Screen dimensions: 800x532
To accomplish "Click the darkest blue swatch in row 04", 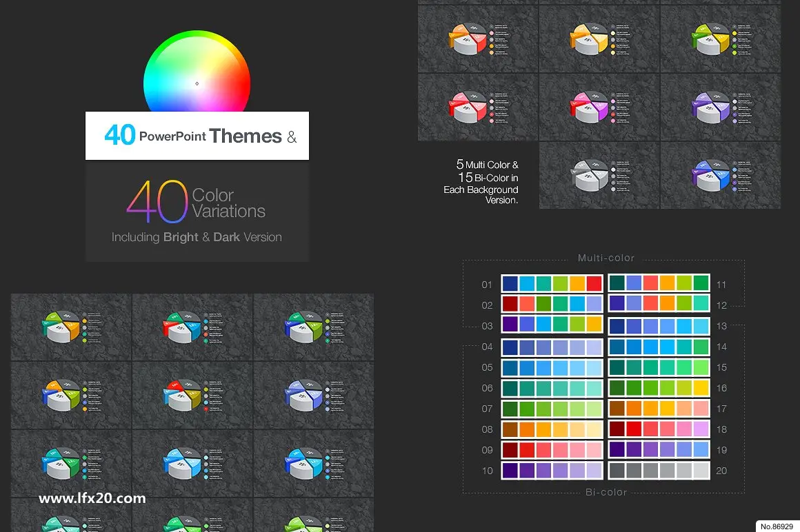I will [510, 347].
